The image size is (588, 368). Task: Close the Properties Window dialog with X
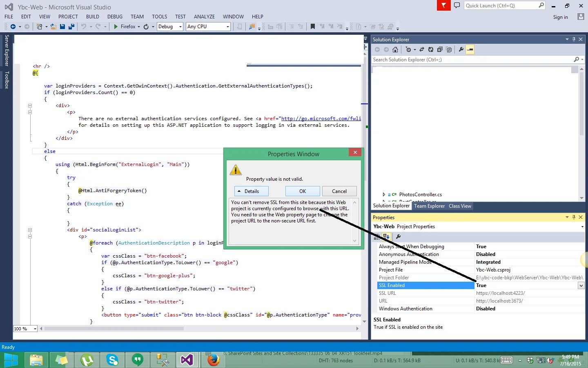pyautogui.click(x=355, y=152)
